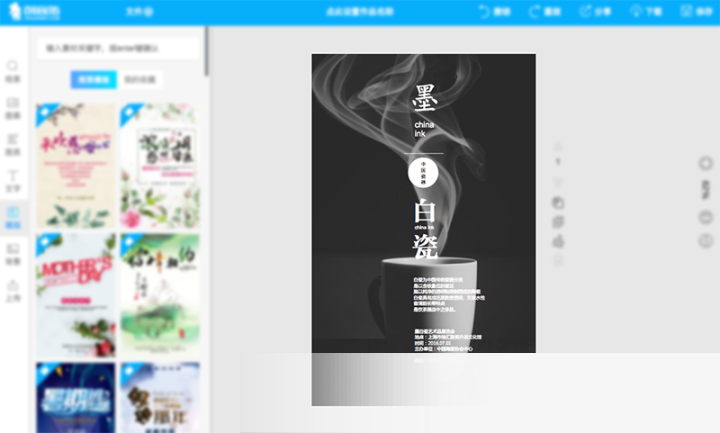This screenshot has height=433, width=720.
Task: Click the project title in the header
Action: click(x=360, y=11)
